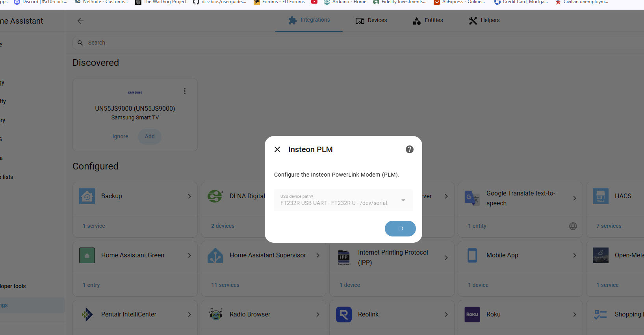Click the Roku integration icon

pos(472,315)
